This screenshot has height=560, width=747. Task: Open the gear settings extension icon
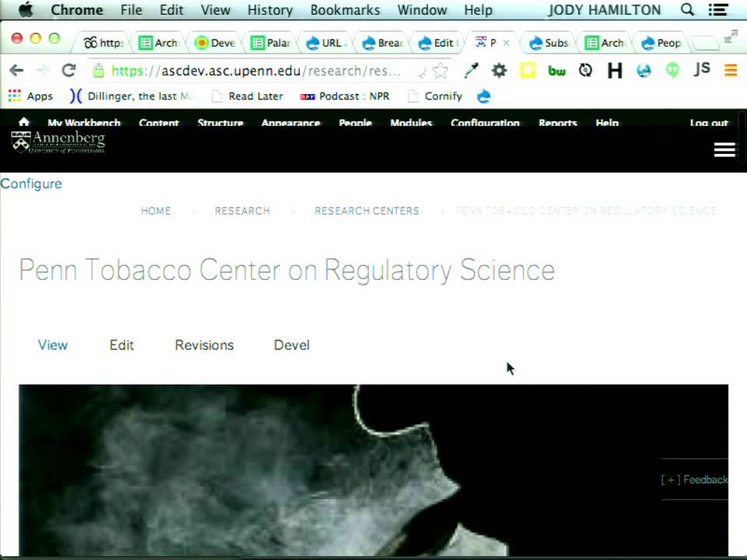click(x=499, y=71)
